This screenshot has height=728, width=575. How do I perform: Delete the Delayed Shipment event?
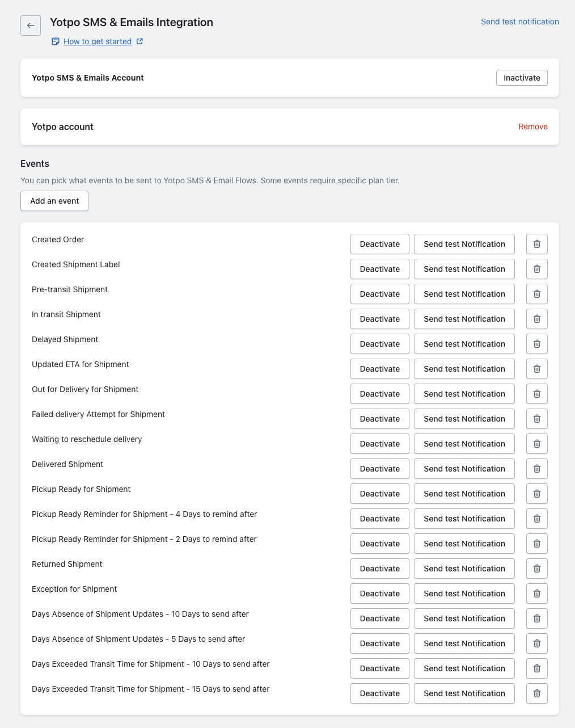pos(536,344)
